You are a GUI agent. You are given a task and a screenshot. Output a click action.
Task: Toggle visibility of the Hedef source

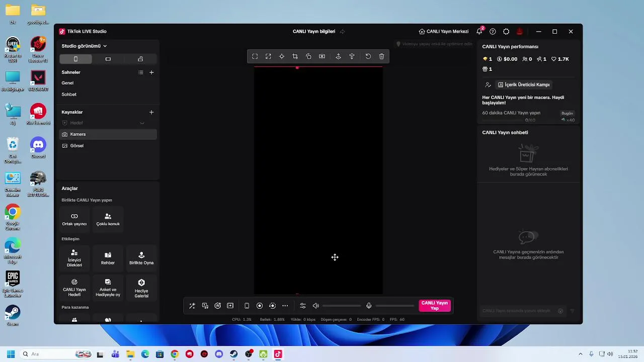click(x=142, y=123)
